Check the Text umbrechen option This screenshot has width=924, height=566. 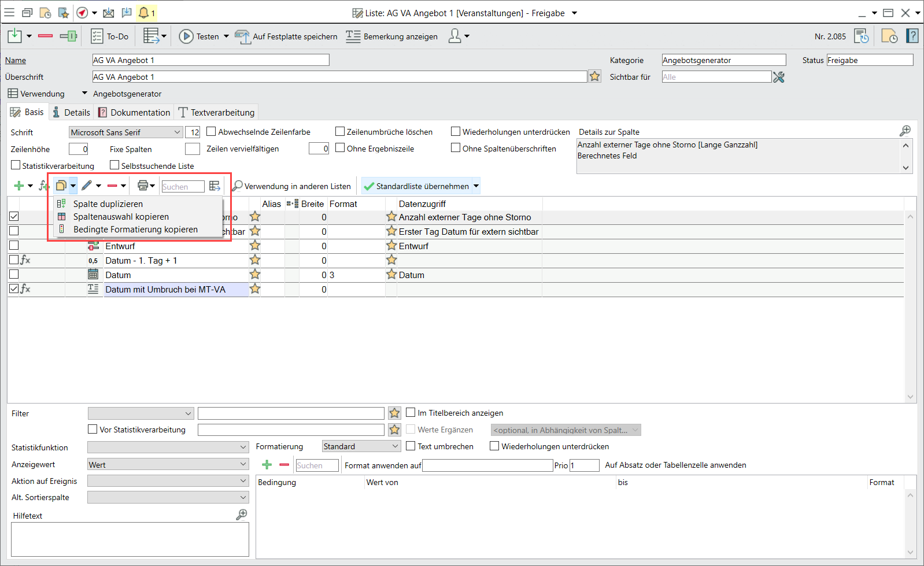tap(411, 446)
